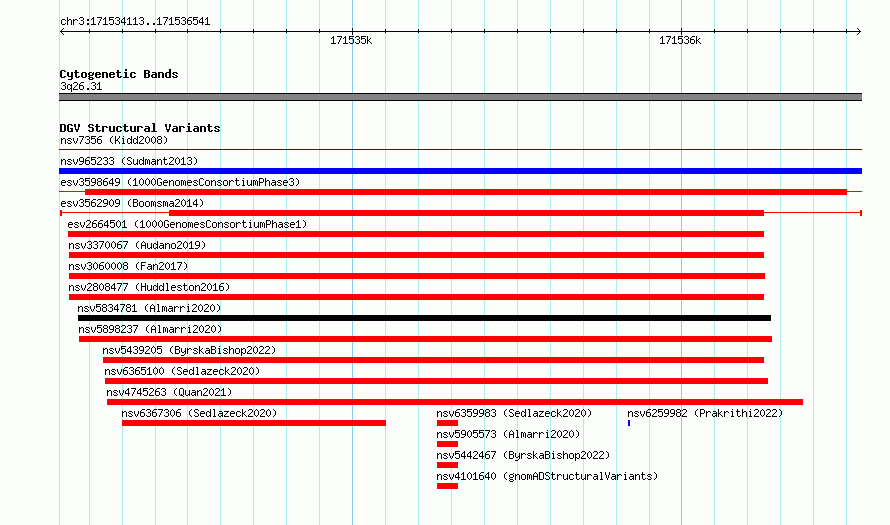
Task: Open esv3562909 (Boomsma2014) label
Action: 132,203
